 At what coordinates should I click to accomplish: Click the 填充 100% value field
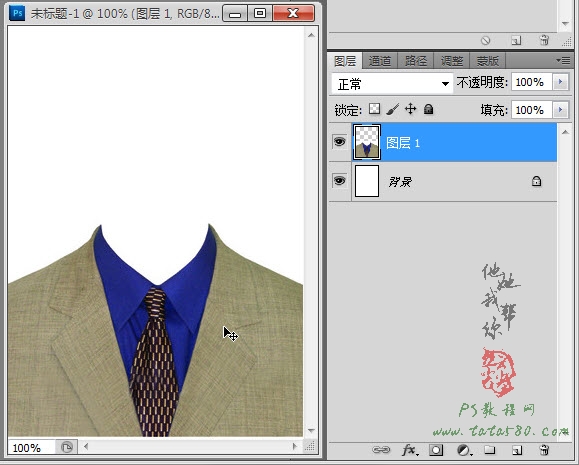tap(531, 110)
